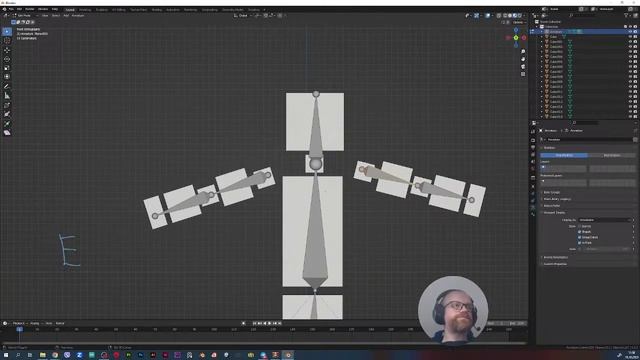Open File Explorer from the taskbar
Screen dimensions: 640x360
[42, 355]
